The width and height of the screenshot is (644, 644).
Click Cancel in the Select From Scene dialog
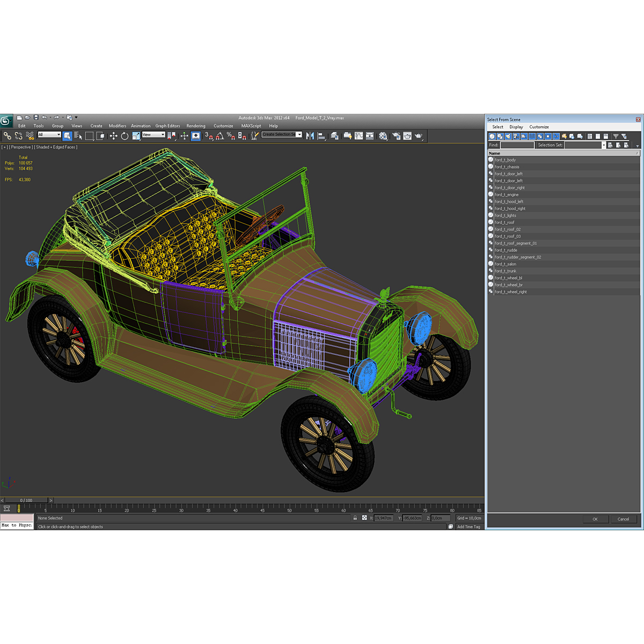pyautogui.click(x=624, y=519)
